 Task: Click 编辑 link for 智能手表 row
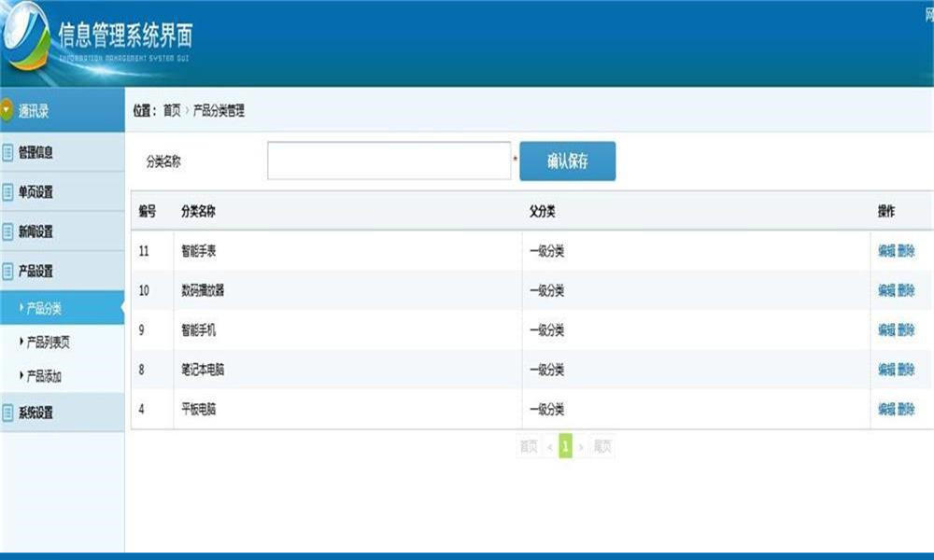pyautogui.click(x=886, y=250)
